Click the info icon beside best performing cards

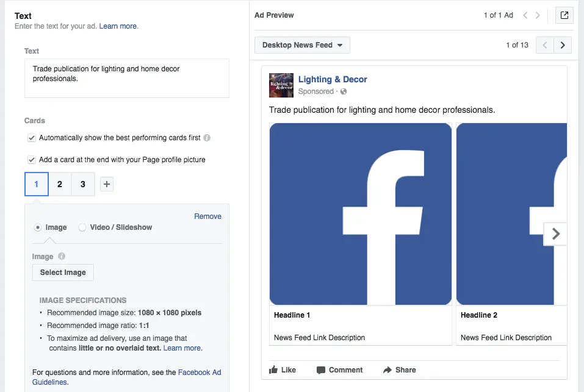(x=207, y=138)
